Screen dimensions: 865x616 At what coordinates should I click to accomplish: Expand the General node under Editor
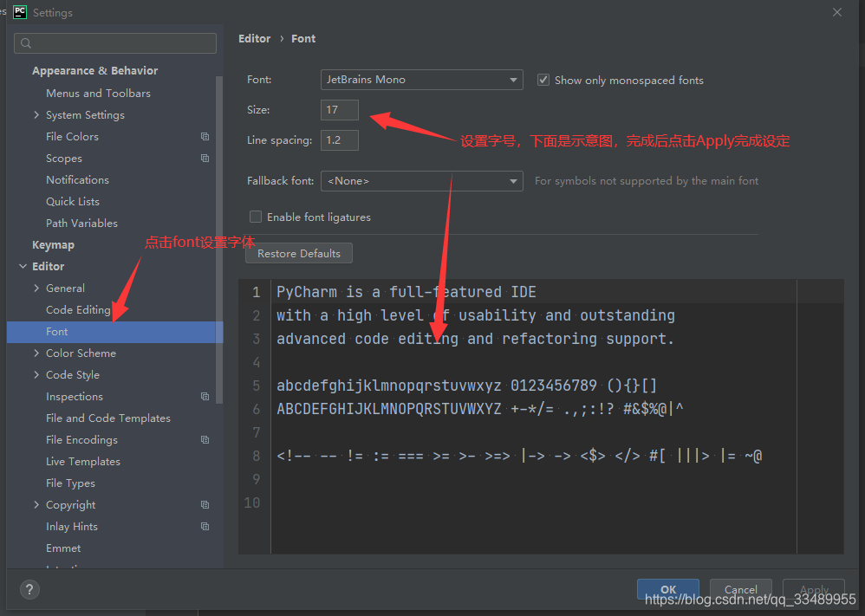click(x=36, y=288)
